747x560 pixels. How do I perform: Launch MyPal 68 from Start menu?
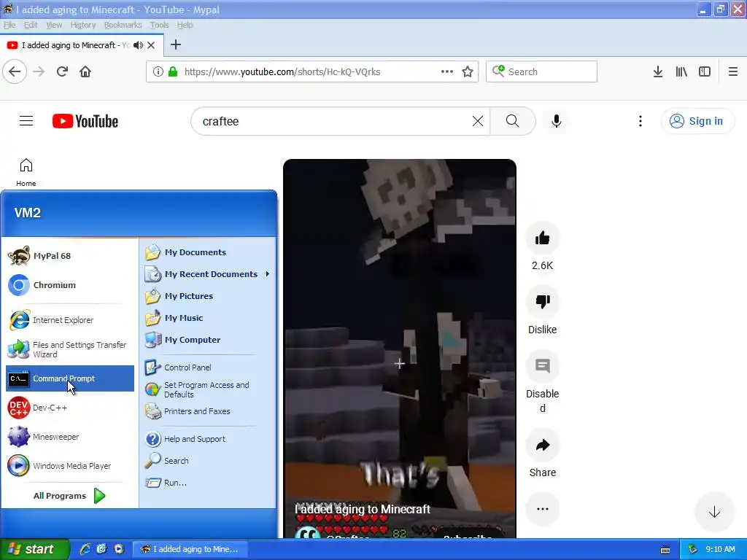70,256
